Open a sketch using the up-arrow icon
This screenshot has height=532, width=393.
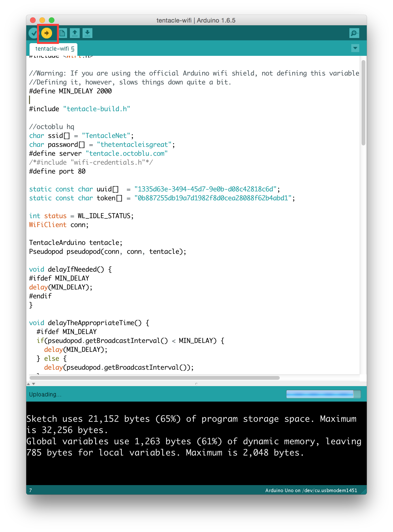coord(75,33)
